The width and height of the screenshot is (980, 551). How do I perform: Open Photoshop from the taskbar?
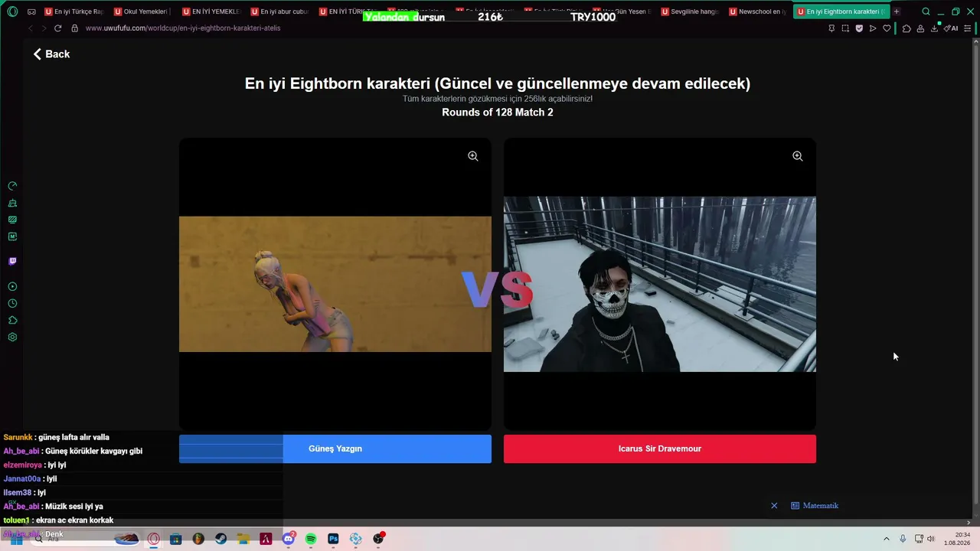(x=333, y=539)
